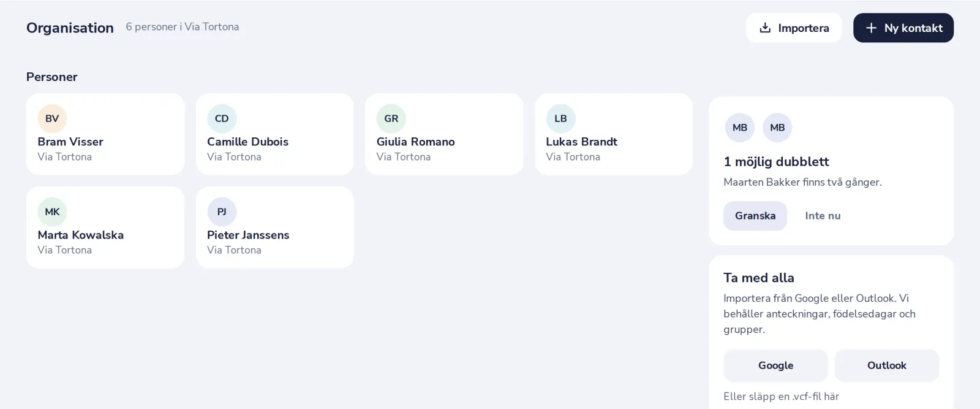This screenshot has width=980, height=409.
Task: Select the PJ avatar for Pieter Janssens
Action: pyautogui.click(x=222, y=212)
